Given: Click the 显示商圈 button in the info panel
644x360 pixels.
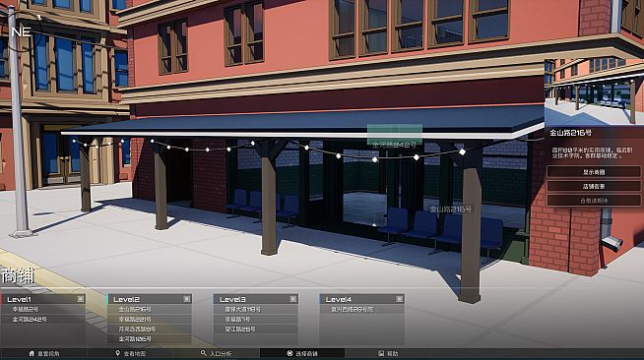Looking at the screenshot, I should click(594, 172).
